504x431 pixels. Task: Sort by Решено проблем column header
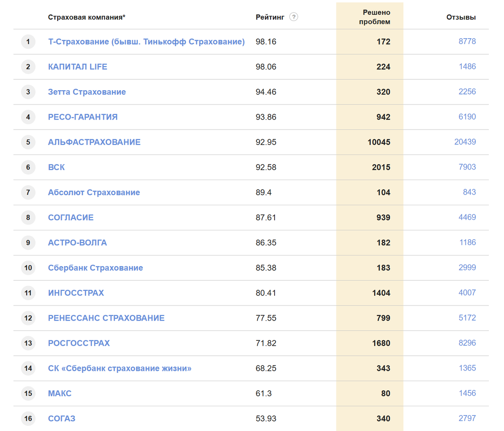[375, 17]
